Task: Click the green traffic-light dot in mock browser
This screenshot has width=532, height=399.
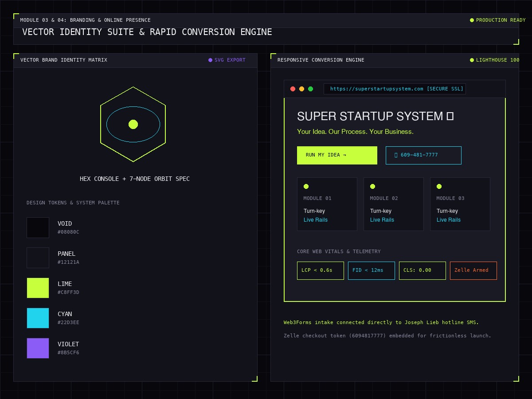Action: click(x=310, y=89)
